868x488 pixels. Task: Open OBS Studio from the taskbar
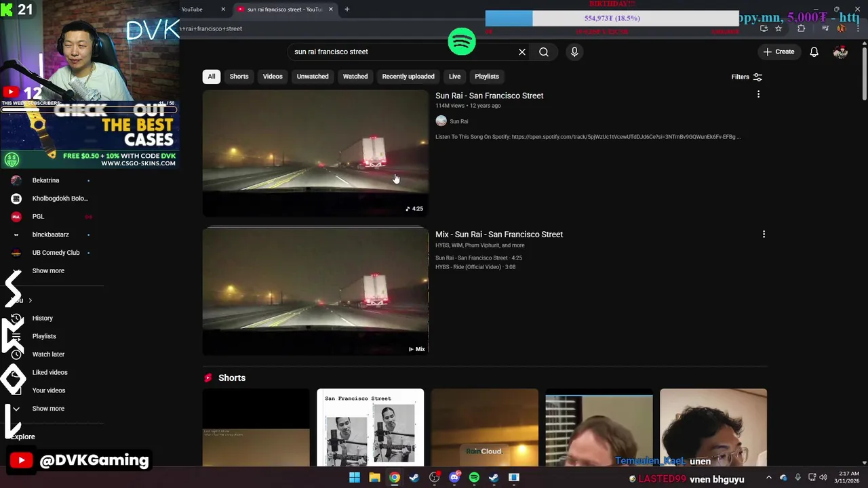tap(434, 478)
